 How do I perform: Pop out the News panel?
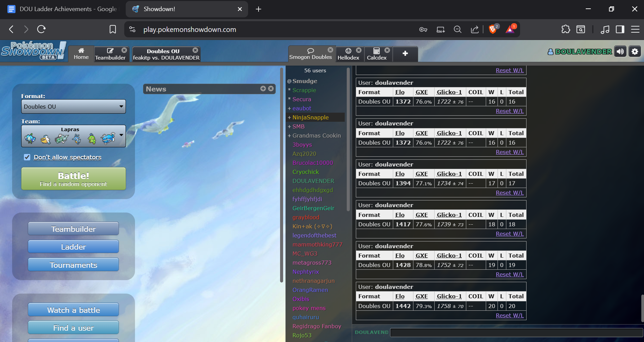pyautogui.click(x=263, y=88)
